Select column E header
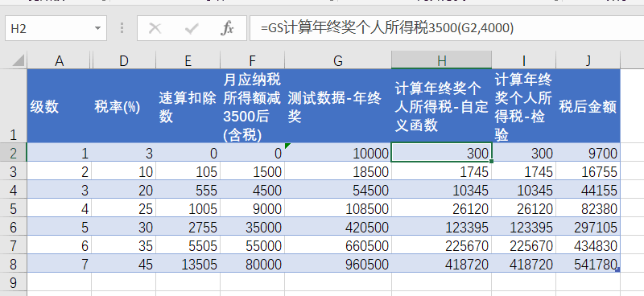Viewport: 644px width, 296px height. point(188,61)
